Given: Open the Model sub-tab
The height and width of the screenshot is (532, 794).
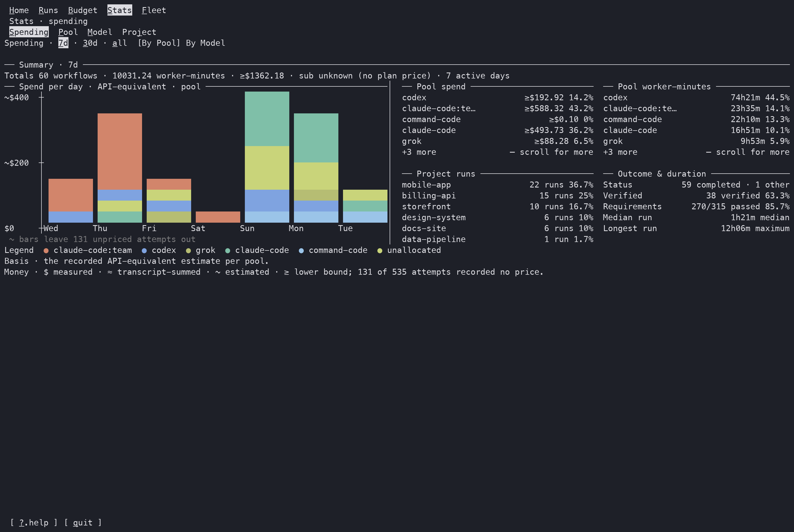Looking at the screenshot, I should pyautogui.click(x=100, y=32).
